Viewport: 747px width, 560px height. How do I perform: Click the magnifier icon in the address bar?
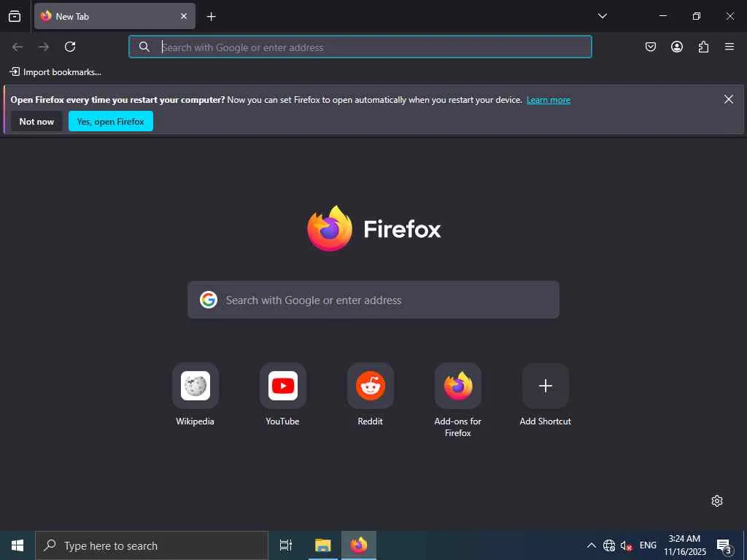(144, 47)
